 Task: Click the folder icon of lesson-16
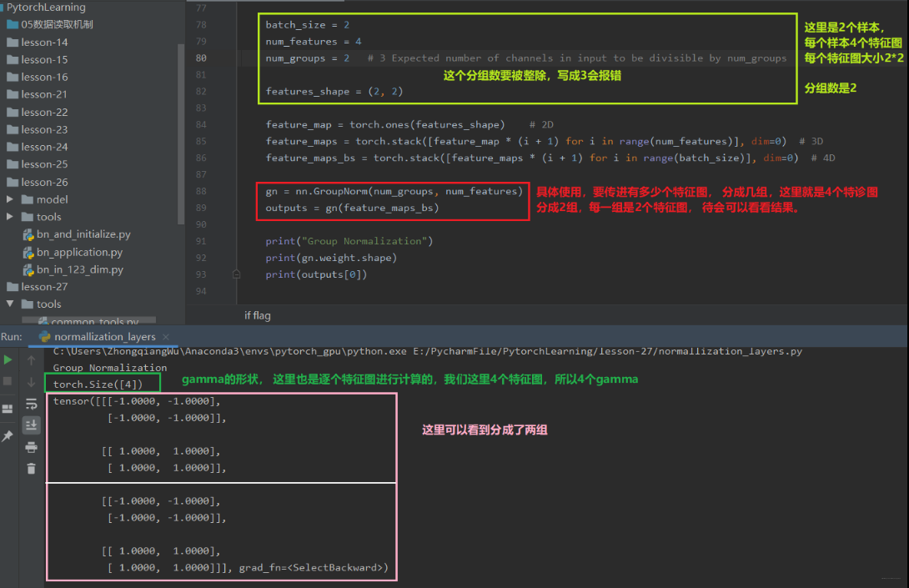[x=13, y=77]
